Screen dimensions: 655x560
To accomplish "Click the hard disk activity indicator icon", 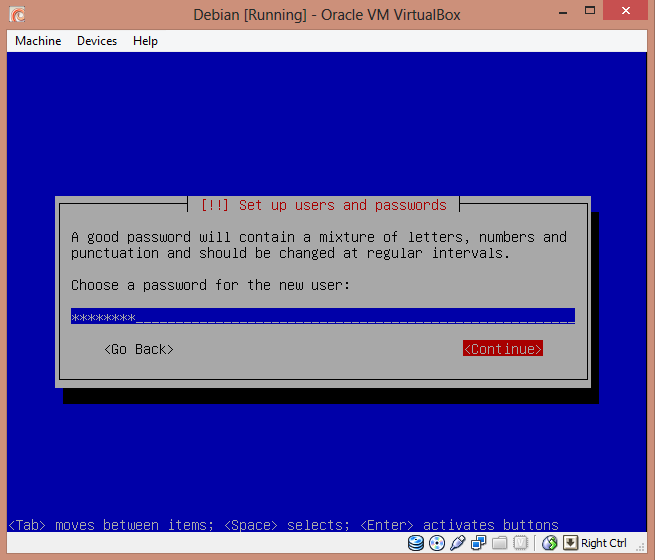I will (416, 543).
